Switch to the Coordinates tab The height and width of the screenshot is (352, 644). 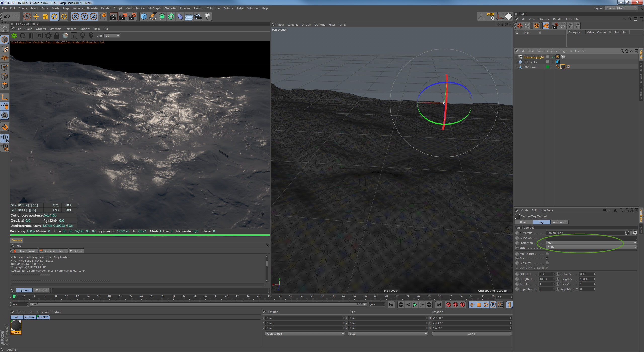pyautogui.click(x=559, y=222)
